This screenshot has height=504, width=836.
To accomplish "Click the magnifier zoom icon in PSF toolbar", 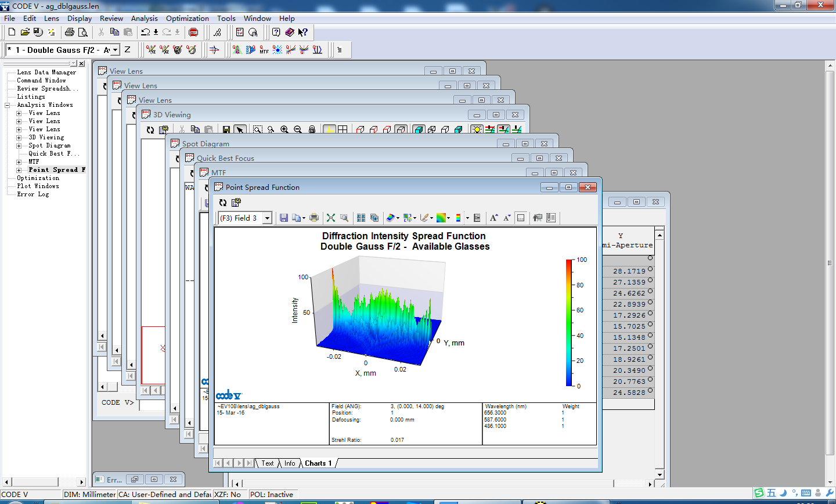I will click(x=344, y=218).
